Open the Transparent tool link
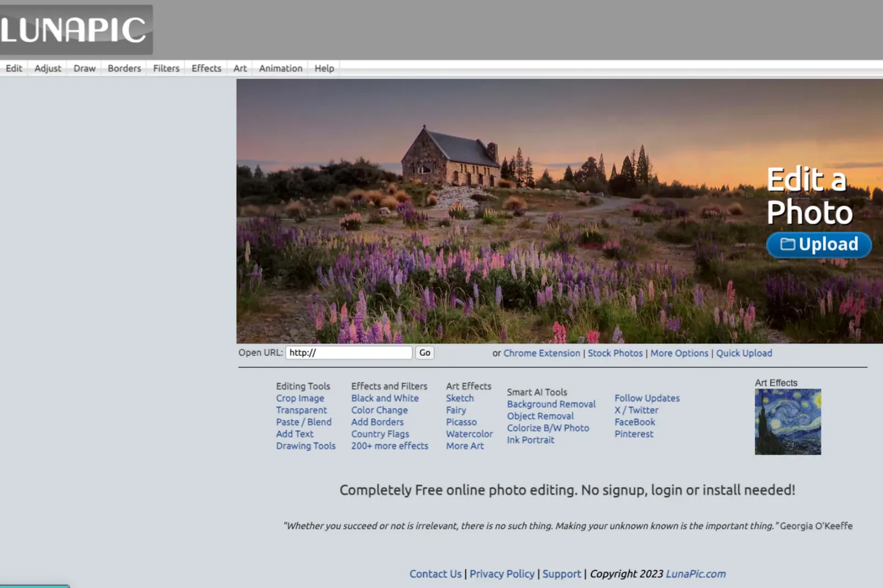883x588 pixels. 301,410
